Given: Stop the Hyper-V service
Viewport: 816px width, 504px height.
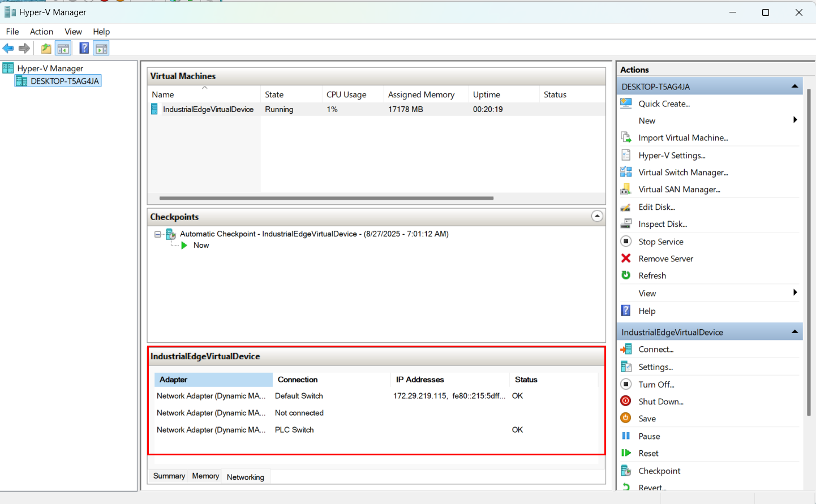Looking at the screenshot, I should coord(660,242).
